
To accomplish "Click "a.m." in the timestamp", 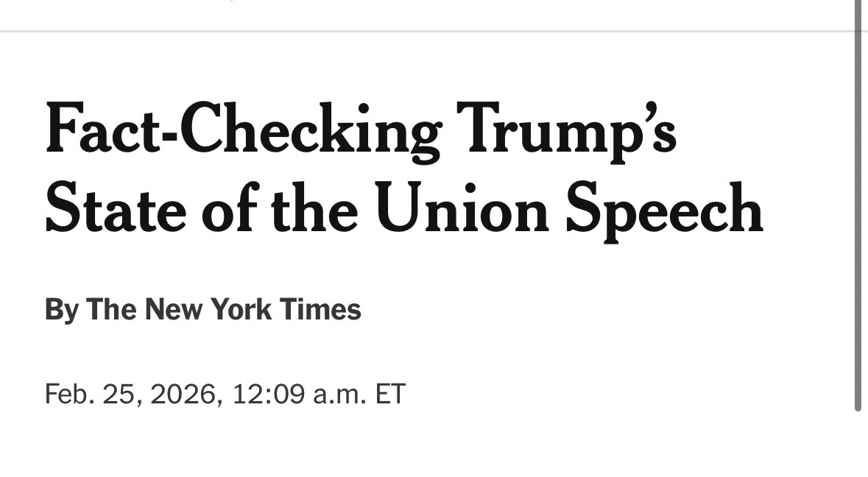I will [340, 394].
